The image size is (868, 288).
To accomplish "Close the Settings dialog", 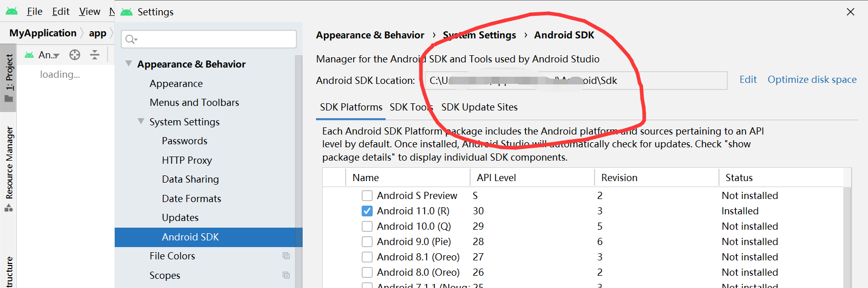I will (851, 12).
